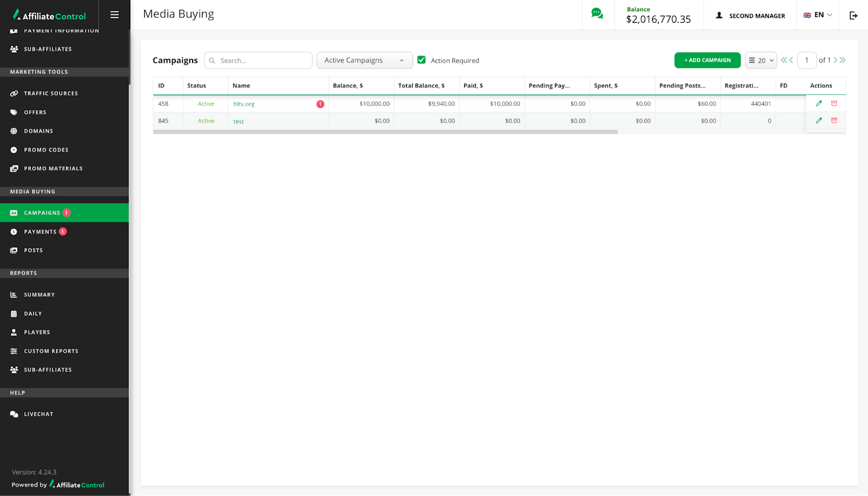Click the logout icon in top right
The image size is (868, 496).
pos(853,15)
